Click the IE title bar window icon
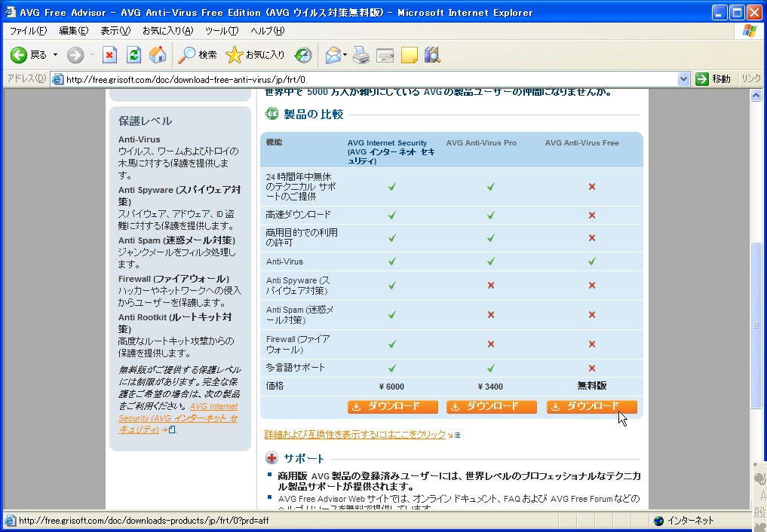This screenshot has height=532, width=767. (x=11, y=12)
